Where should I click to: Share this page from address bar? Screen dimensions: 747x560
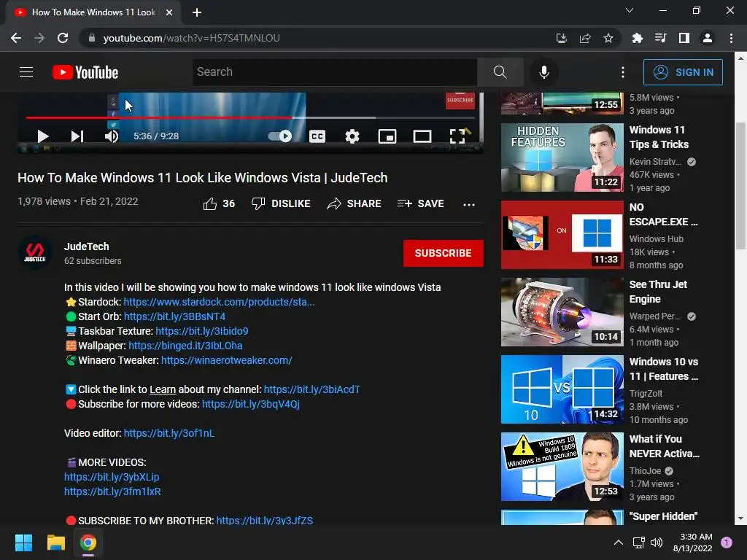click(x=585, y=38)
